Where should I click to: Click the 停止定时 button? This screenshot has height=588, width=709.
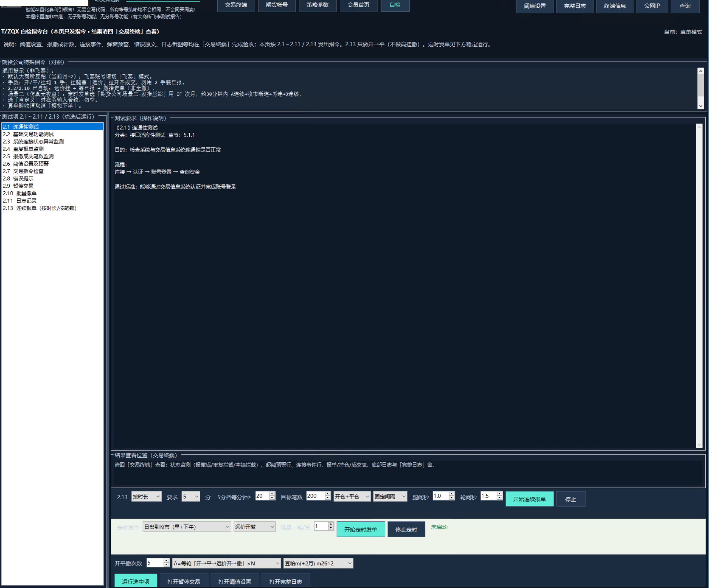pos(406,530)
